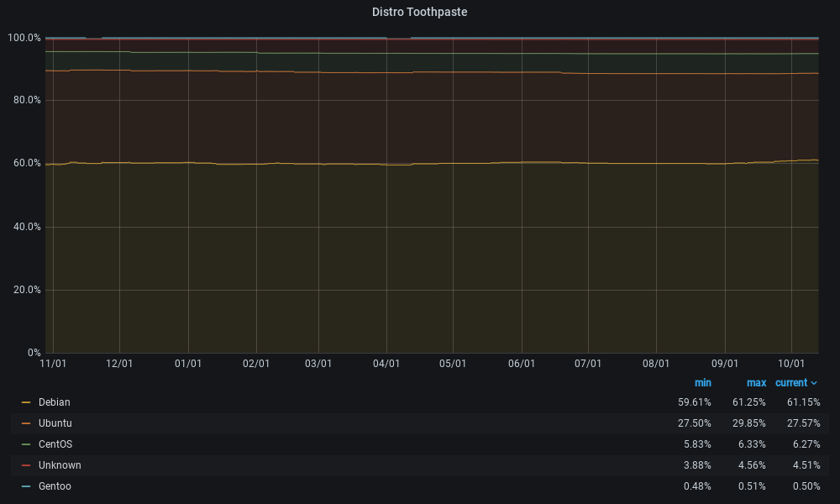Sort legend by current column header
The height and width of the screenshot is (504, 840).
click(790, 383)
